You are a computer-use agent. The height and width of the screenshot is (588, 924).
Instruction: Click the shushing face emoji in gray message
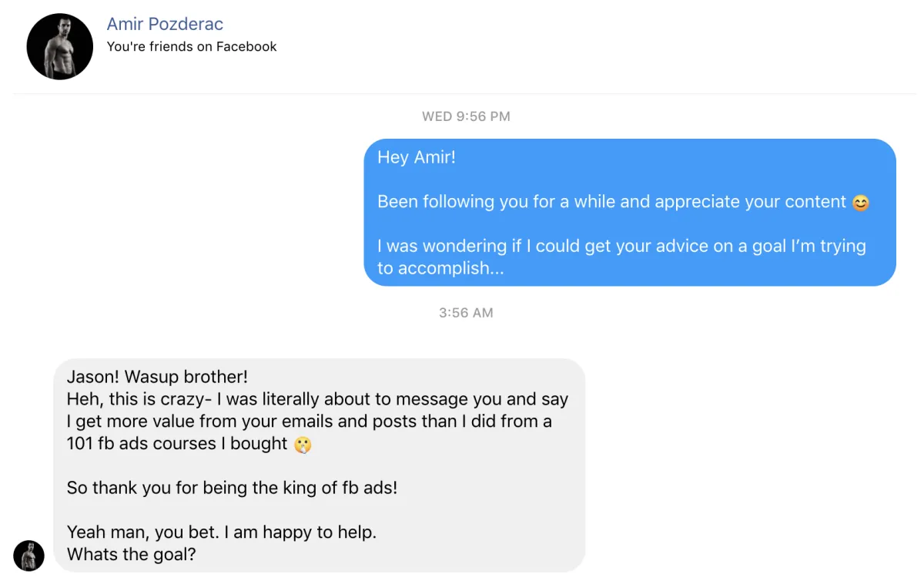pos(303,445)
